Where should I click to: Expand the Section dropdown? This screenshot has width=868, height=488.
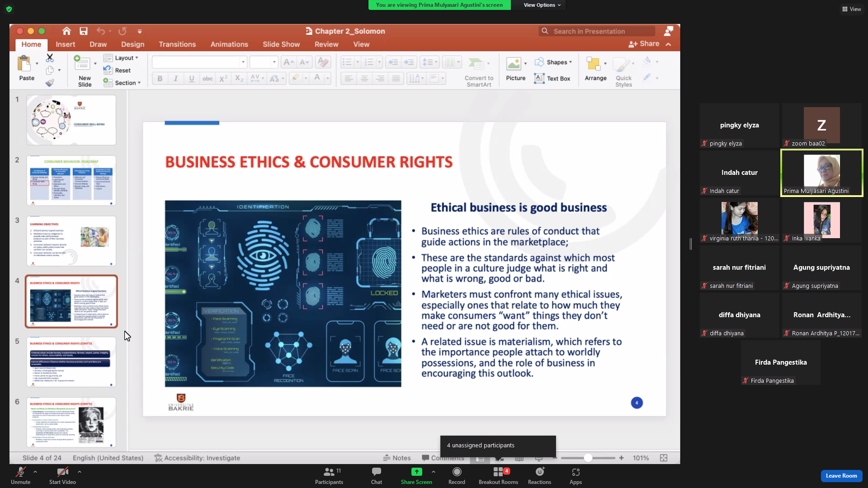pos(122,83)
